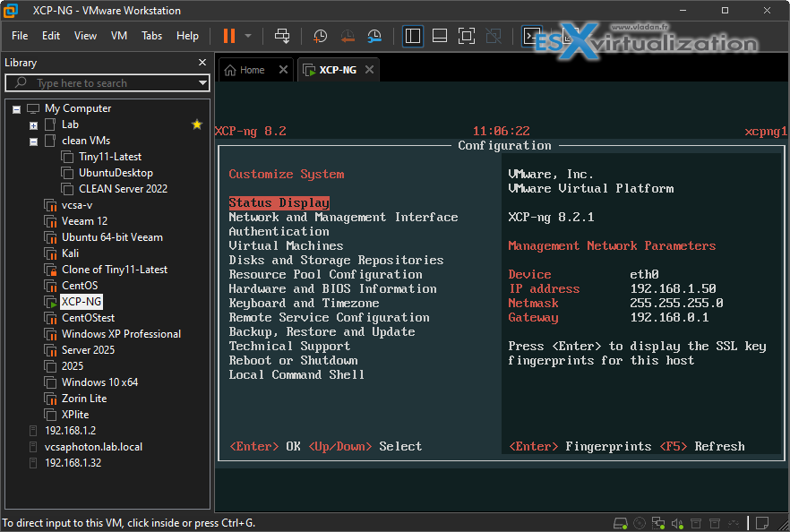
Task: Pause the running virtual machine
Action: point(229,36)
